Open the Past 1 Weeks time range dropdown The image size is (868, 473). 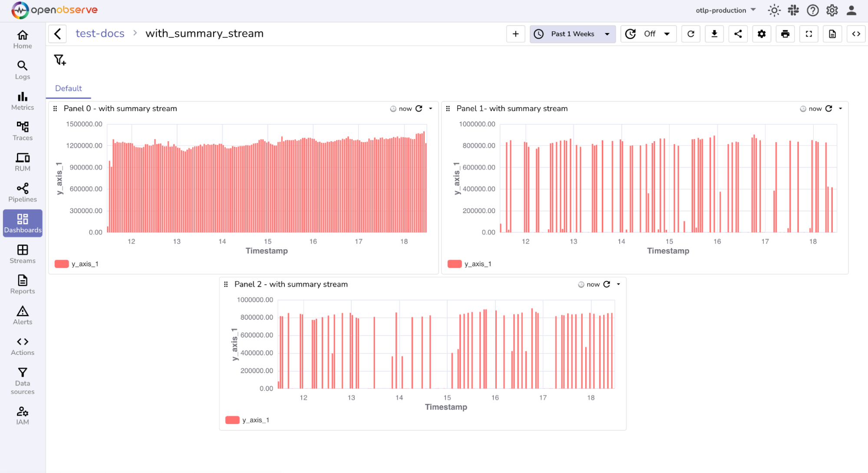click(x=572, y=33)
